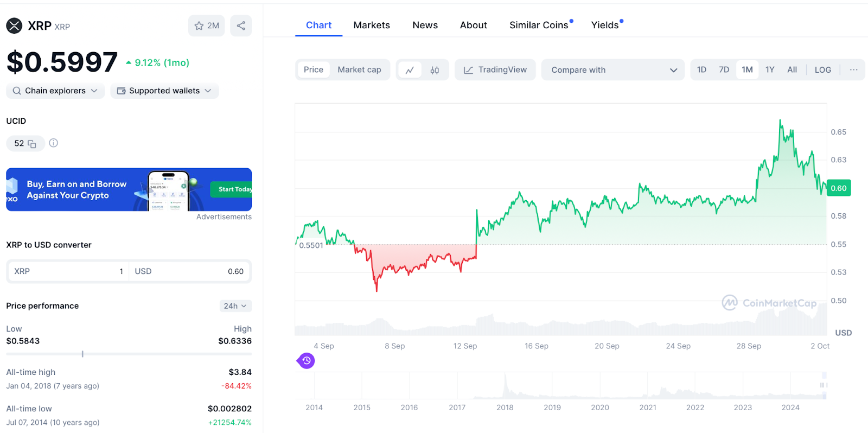Click the 24h low-high price range slider
Image resolution: width=868 pixels, height=433 pixels.
(x=129, y=354)
